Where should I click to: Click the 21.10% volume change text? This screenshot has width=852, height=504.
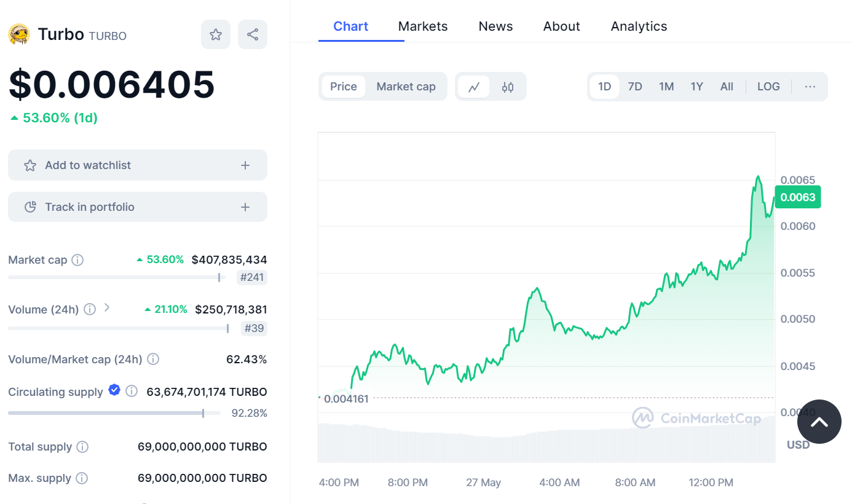coord(171,309)
